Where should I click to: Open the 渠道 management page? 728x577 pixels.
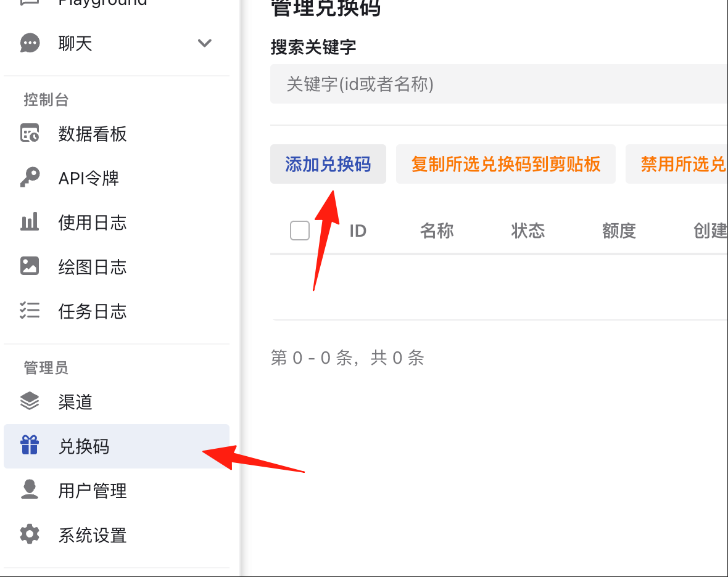pyautogui.click(x=117, y=402)
